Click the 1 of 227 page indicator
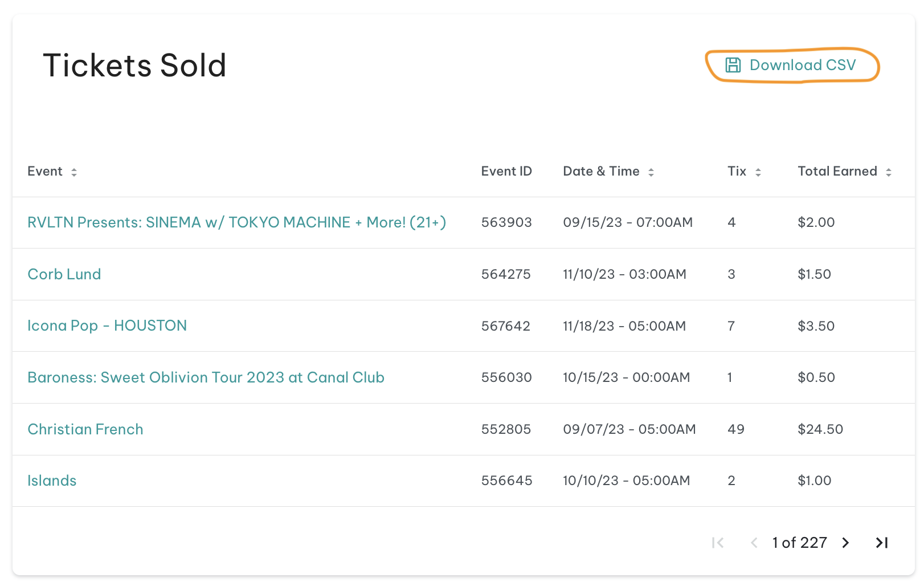Image resolution: width=924 pixels, height=586 pixels. pyautogui.click(x=800, y=543)
